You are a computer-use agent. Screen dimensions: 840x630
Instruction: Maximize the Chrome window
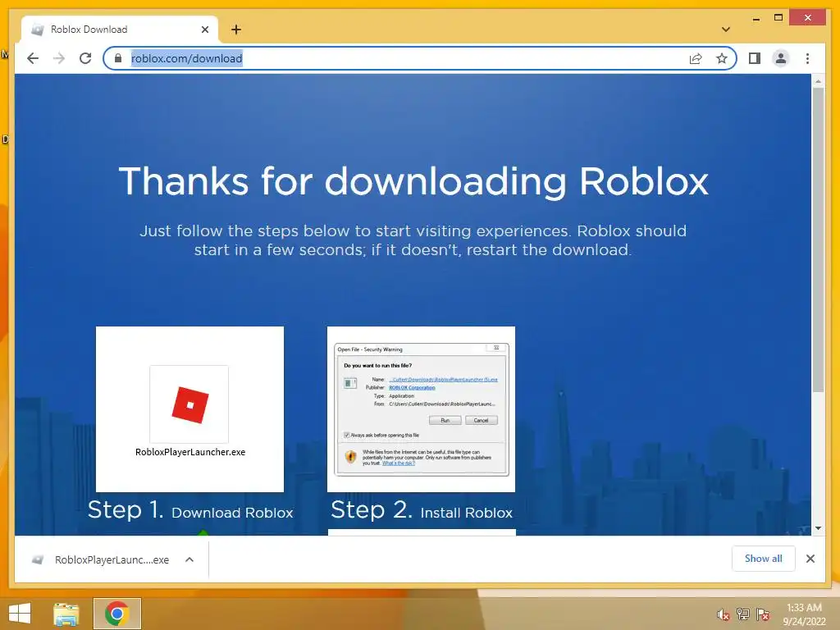click(778, 18)
